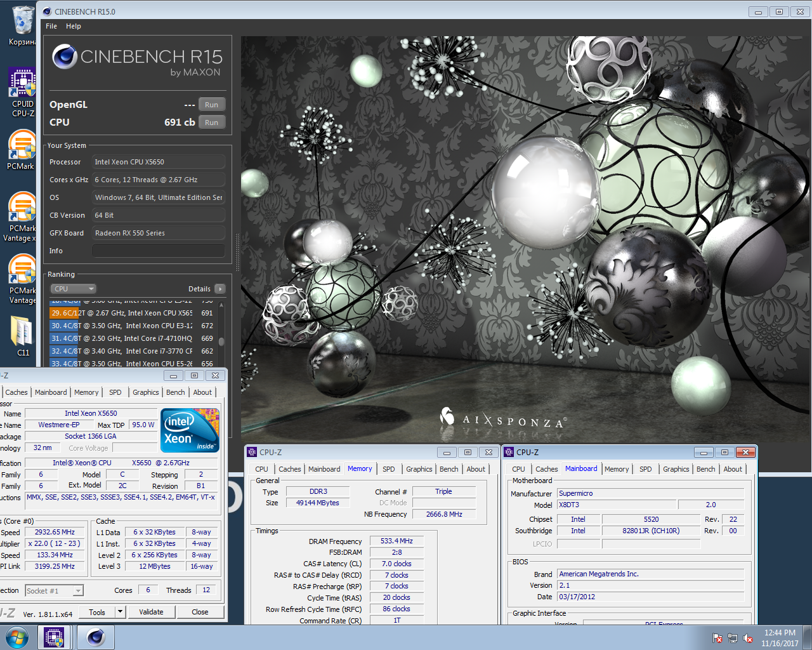Select Cinebench taskbar icon
This screenshot has height=650, width=812.
96,637
